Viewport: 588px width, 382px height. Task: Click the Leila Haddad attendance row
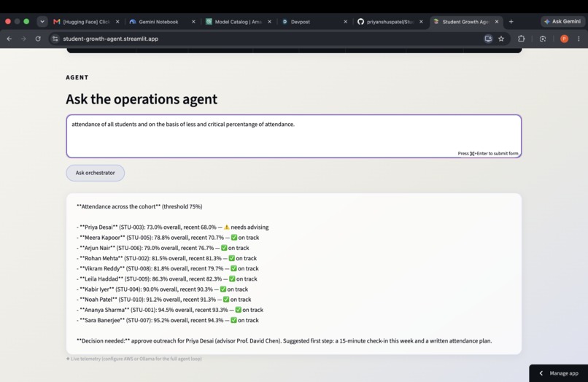[167, 279]
